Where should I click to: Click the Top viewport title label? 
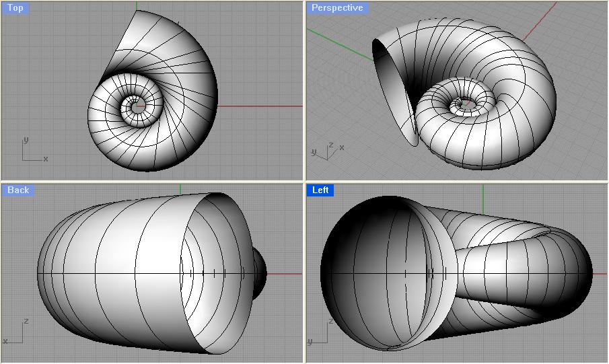[x=15, y=8]
